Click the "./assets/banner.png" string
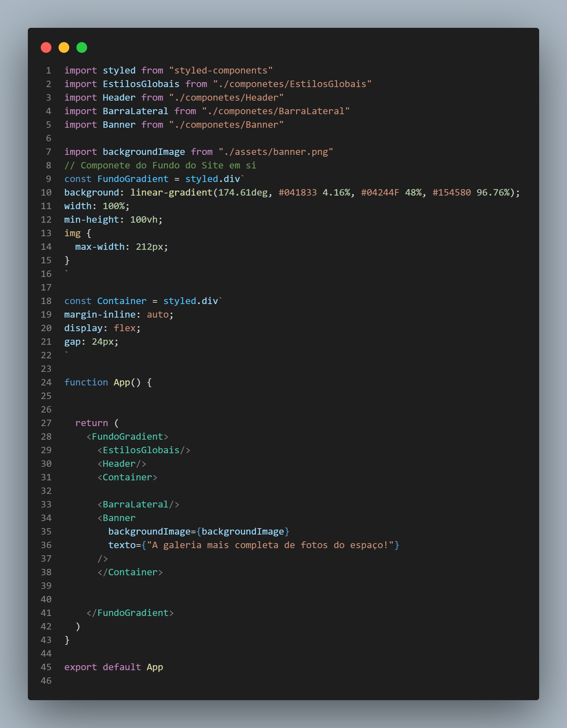The image size is (567, 728). click(276, 152)
